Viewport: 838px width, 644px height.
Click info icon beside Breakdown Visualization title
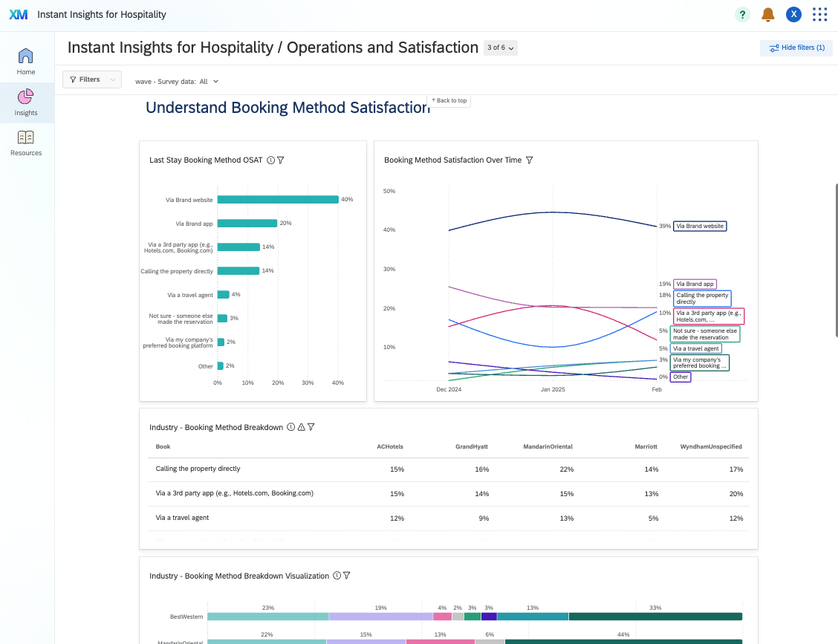click(337, 576)
